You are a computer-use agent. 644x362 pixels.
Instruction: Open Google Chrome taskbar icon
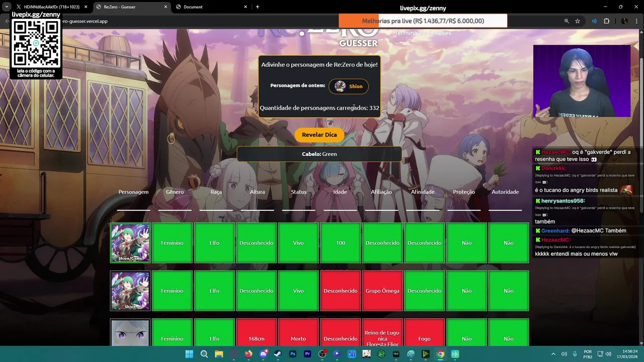440,354
